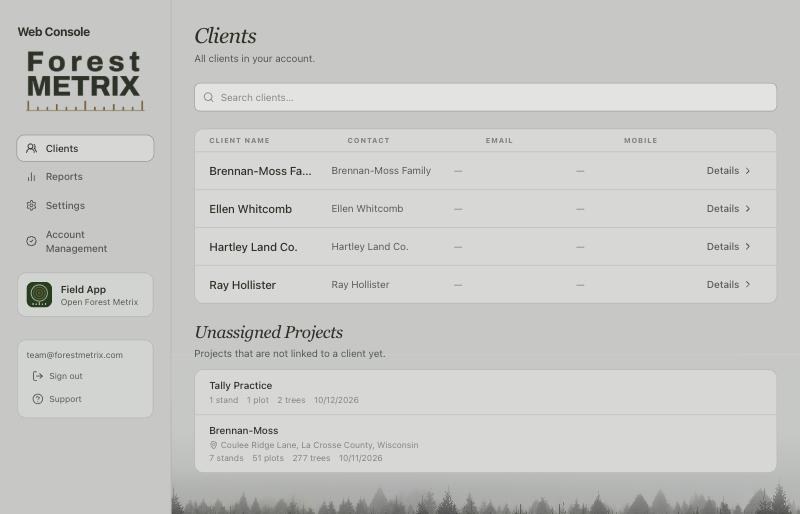The width and height of the screenshot is (800, 514).
Task: Click contact cell 'Brennan-Moss Family'
Action: click(381, 170)
